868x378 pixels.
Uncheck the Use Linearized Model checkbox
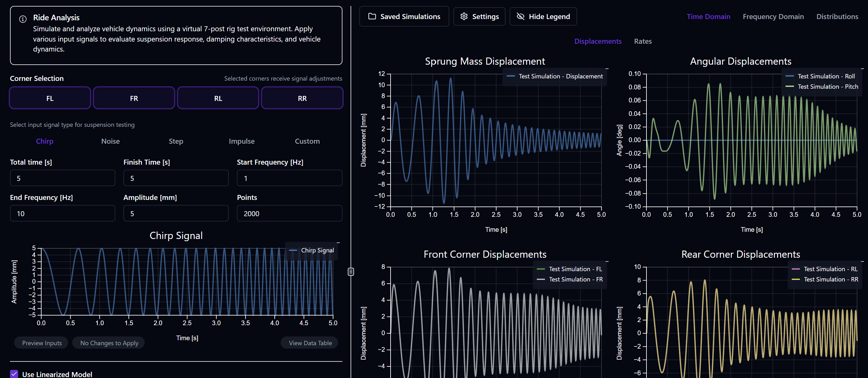click(14, 374)
